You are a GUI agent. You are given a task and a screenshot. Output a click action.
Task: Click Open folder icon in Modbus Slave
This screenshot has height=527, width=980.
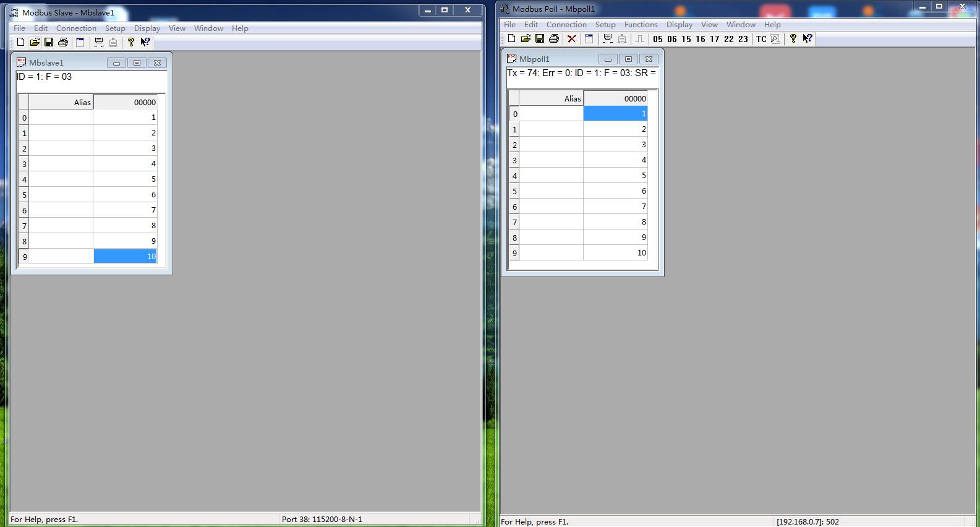(x=35, y=43)
